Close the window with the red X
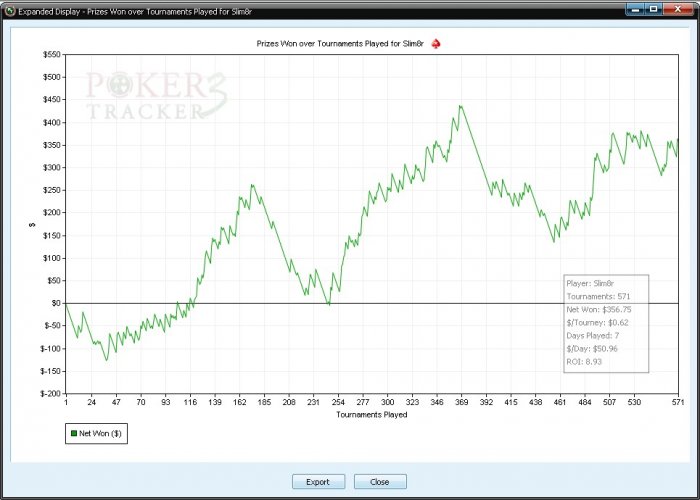The height and width of the screenshot is (500, 700). 678,9
